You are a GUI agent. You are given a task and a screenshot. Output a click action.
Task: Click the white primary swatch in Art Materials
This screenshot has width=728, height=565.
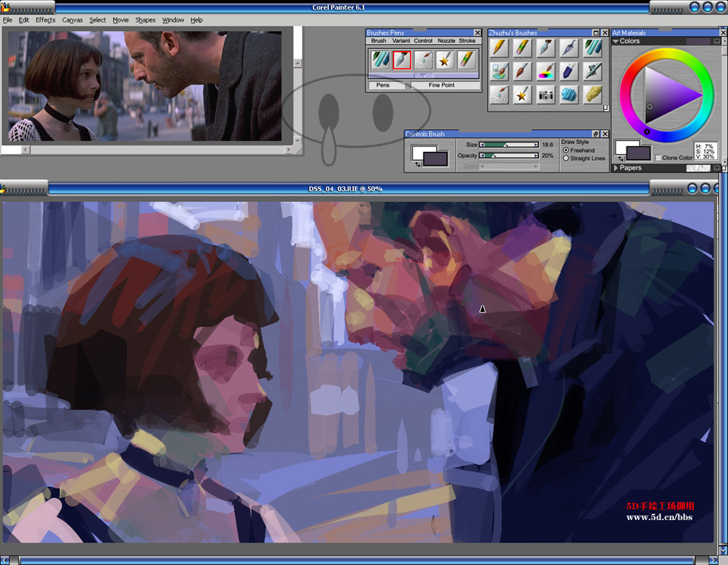point(622,146)
